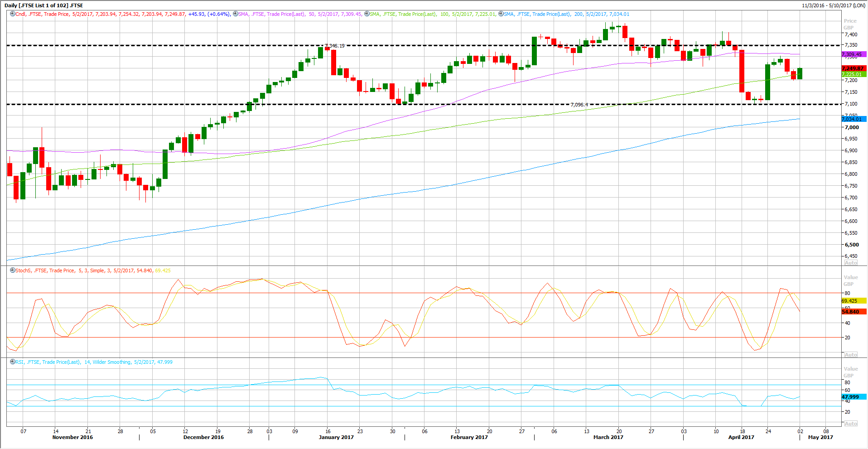Select the purple 7,309.45 SMA price tag
The image size is (868, 449).
853,54
